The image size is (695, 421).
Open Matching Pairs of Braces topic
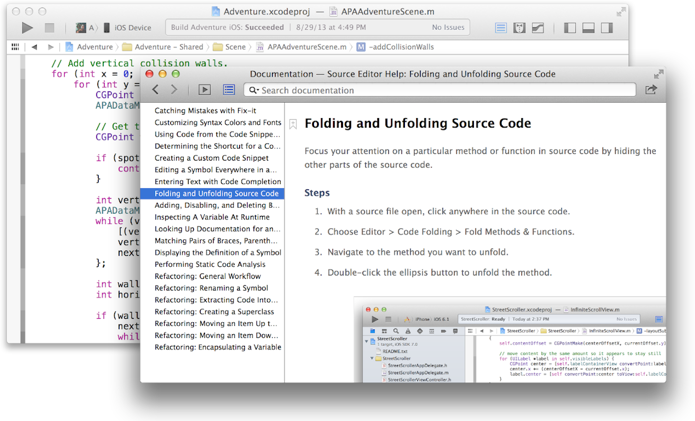click(216, 241)
